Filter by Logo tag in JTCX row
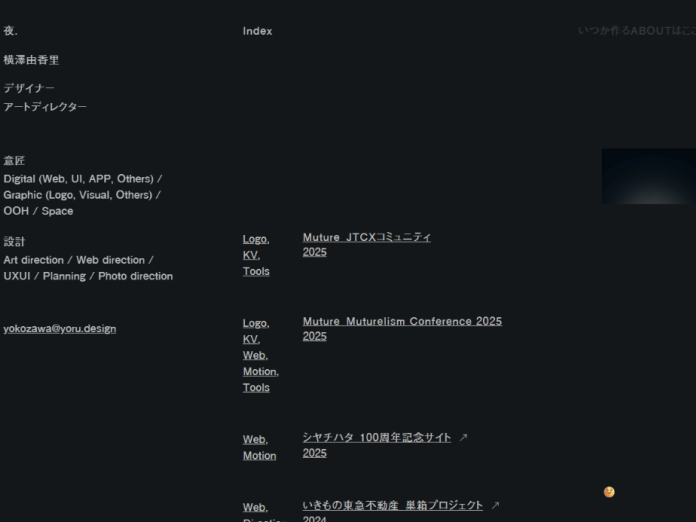 click(256, 239)
